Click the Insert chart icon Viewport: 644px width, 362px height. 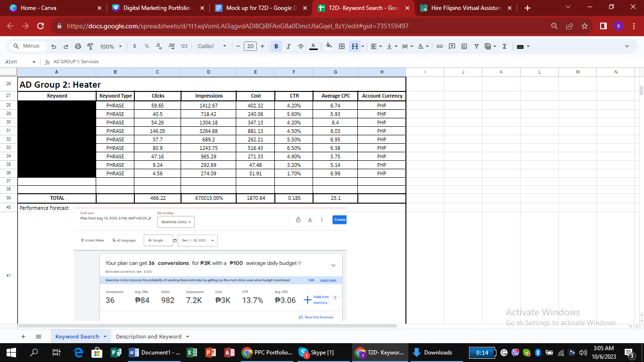[x=464, y=46]
